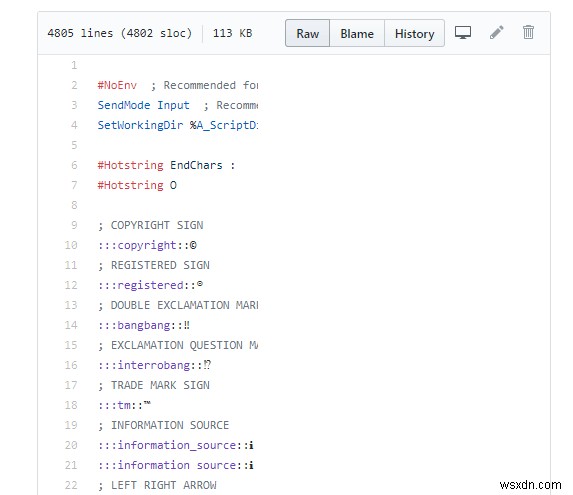This screenshot has height=495, width=573.
Task: Open the Blame view
Action: tap(357, 33)
